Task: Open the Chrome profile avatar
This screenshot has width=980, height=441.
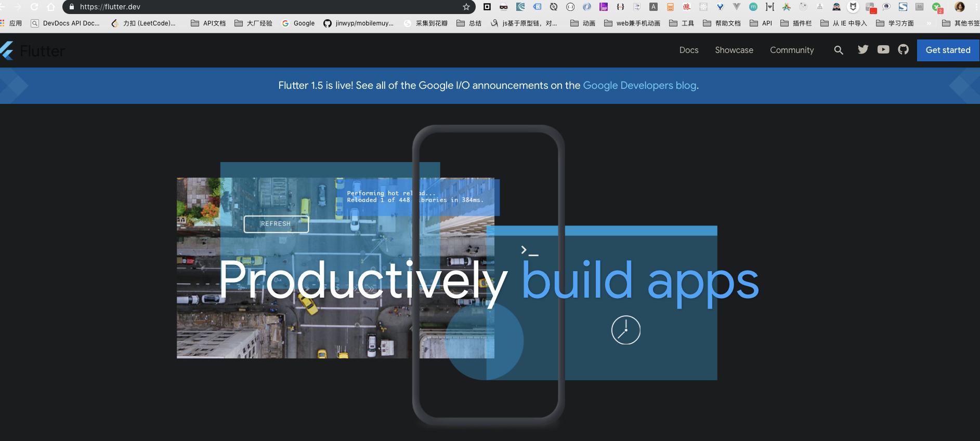Action: tap(960, 7)
